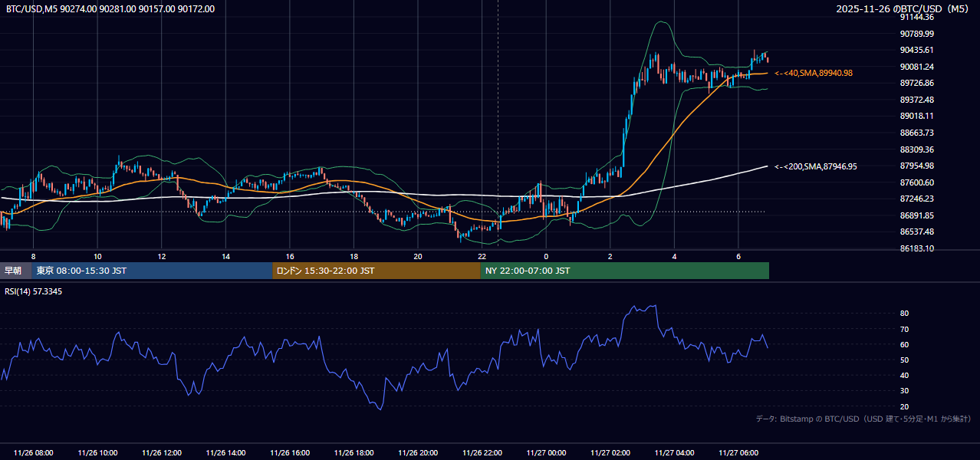Click the BTC/USD,M5 OHLC header text

click(x=110, y=9)
